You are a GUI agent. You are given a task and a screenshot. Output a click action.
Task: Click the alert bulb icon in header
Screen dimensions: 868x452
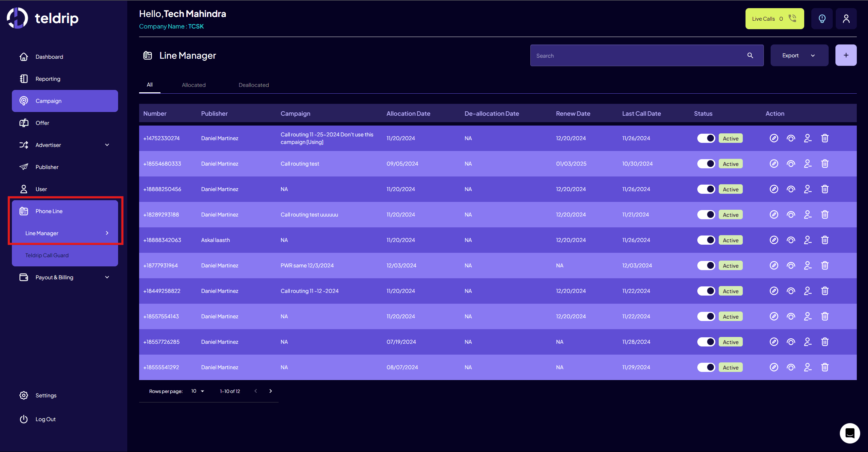coord(822,19)
